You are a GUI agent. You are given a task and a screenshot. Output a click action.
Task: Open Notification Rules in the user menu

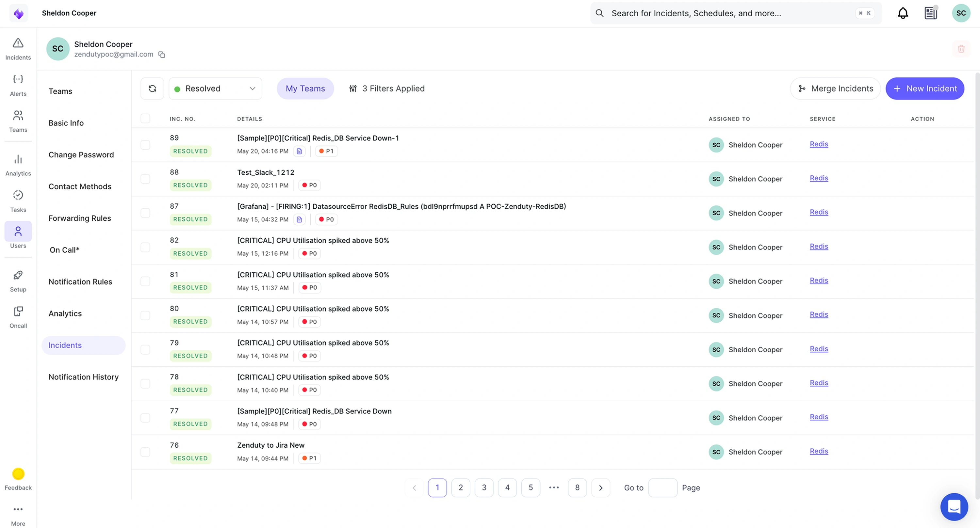(80, 281)
